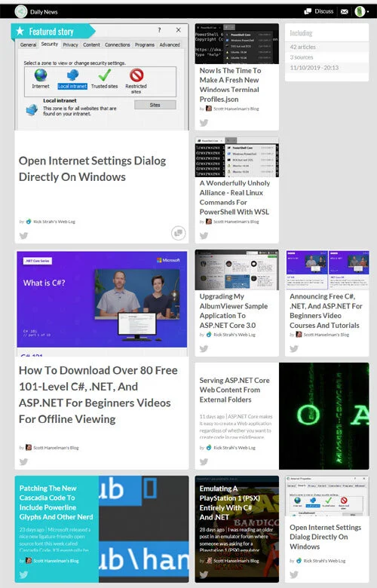Click the '3 sources' text in sidebar

click(302, 57)
